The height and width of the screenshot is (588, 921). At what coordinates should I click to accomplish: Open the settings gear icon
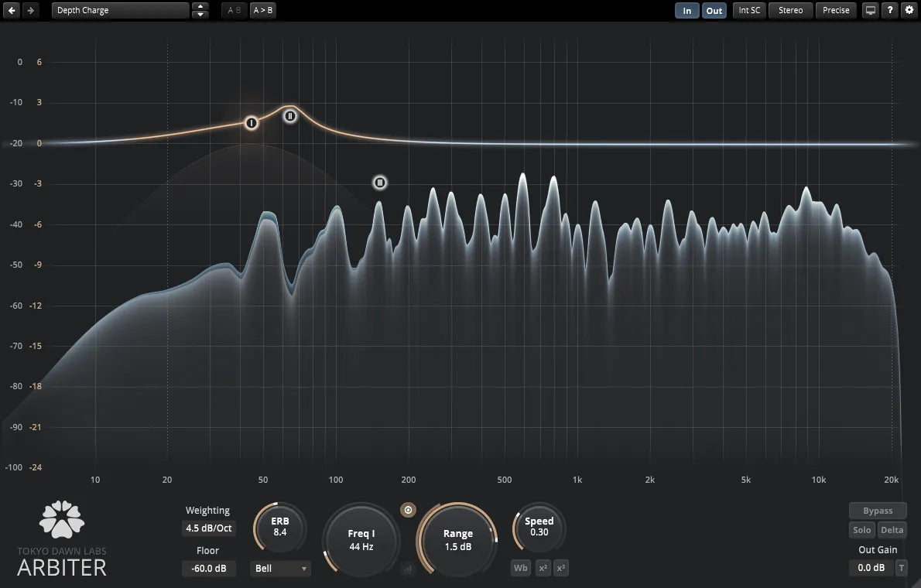click(909, 10)
